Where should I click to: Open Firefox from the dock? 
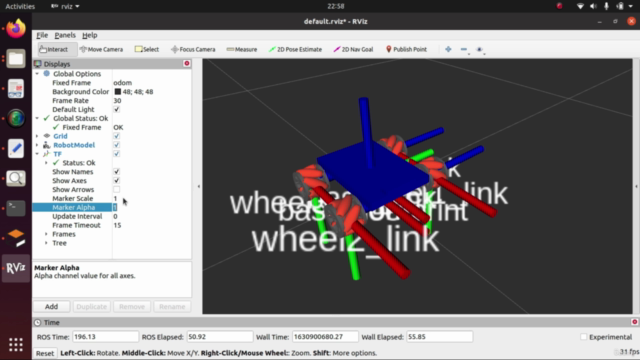pyautogui.click(x=16, y=29)
